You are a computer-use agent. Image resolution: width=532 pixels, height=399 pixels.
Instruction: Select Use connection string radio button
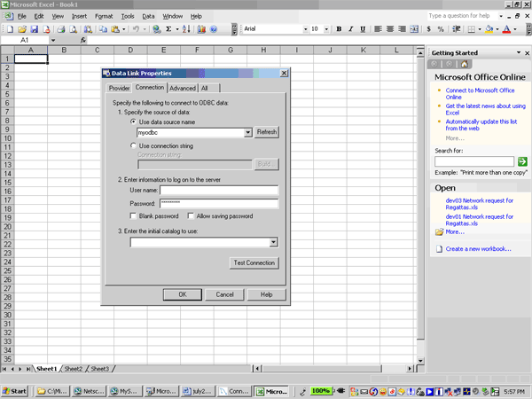click(133, 145)
